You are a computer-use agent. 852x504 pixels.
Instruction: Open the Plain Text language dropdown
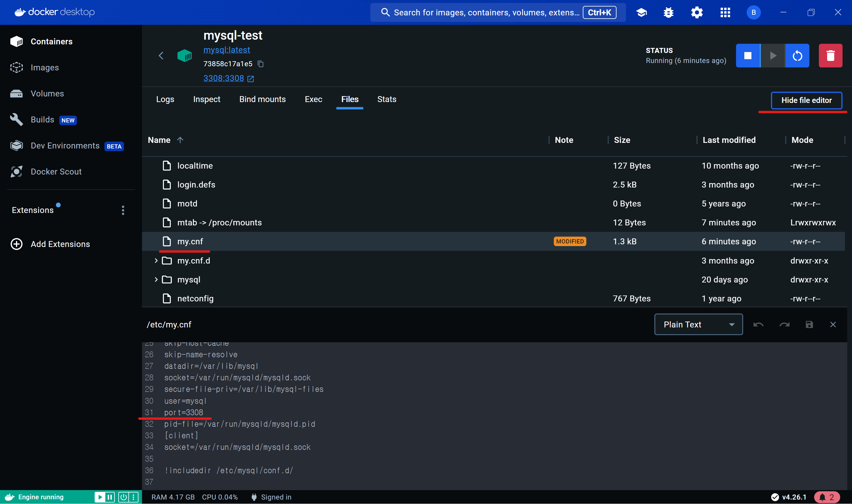pos(698,325)
